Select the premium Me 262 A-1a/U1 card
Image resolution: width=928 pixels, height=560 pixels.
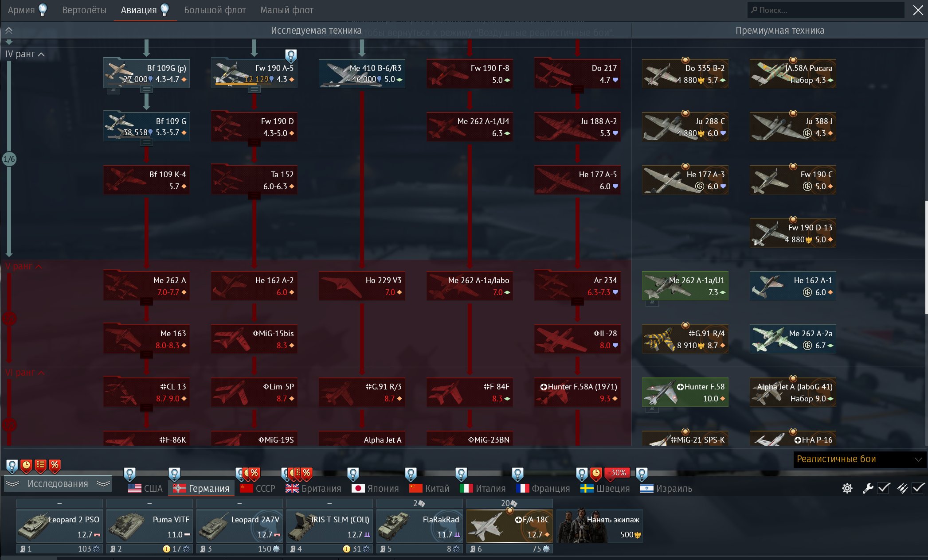(x=685, y=286)
